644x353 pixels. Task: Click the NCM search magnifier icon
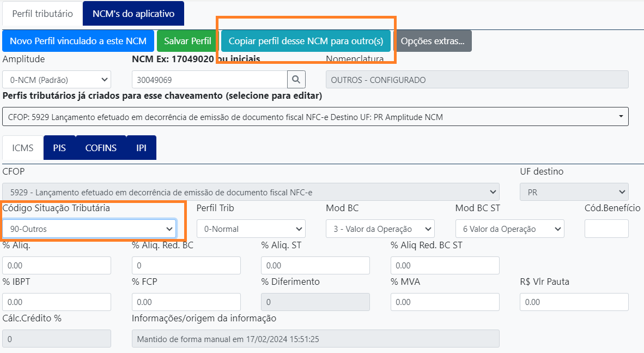[296, 80]
